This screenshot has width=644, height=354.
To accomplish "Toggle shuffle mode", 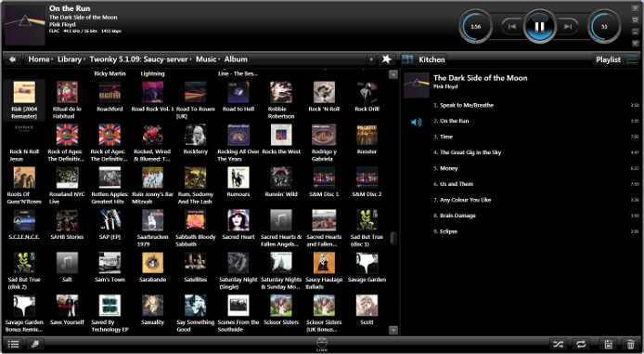I will click(558, 344).
